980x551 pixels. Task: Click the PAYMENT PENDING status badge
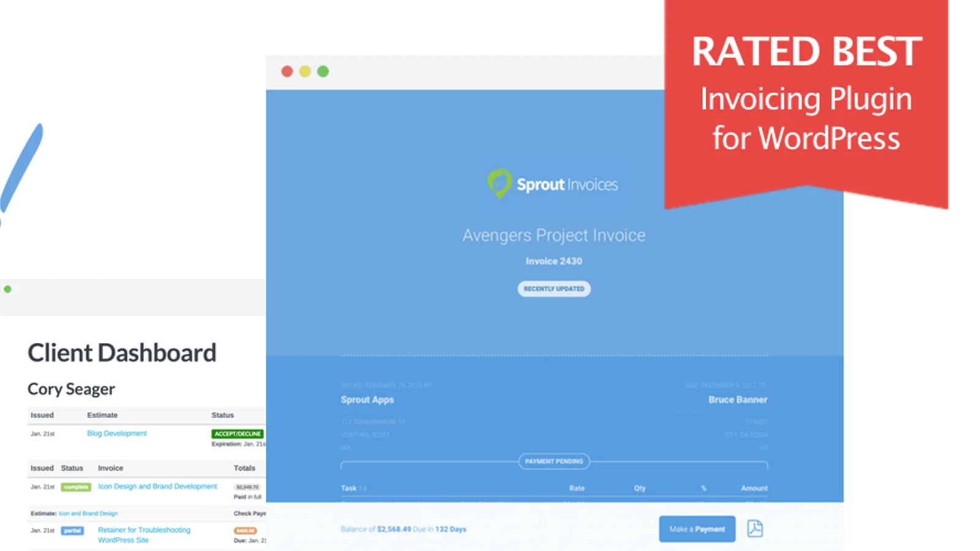coord(554,461)
